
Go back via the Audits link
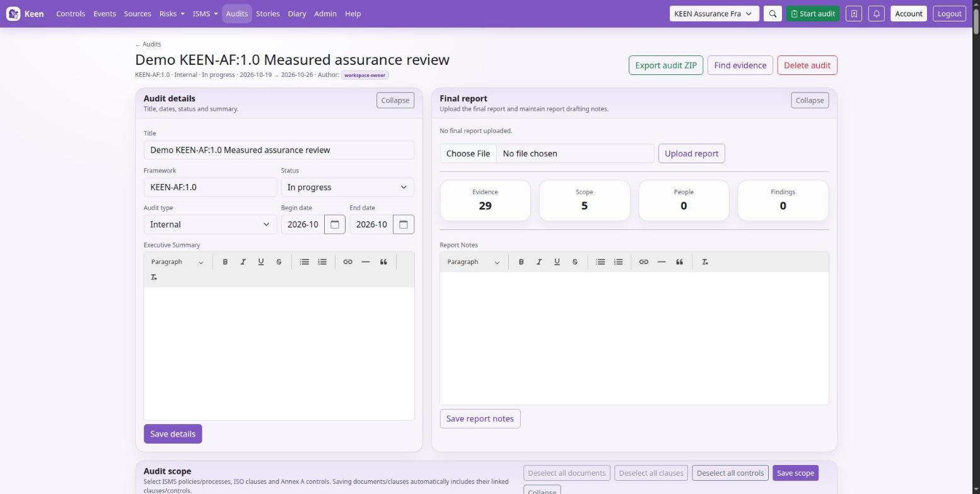click(148, 44)
